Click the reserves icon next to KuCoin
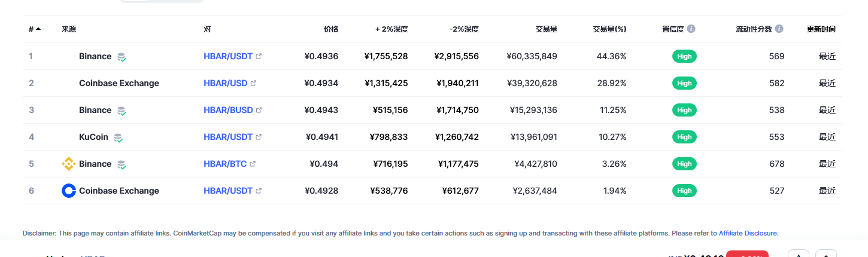Image resolution: width=868 pixels, height=257 pixels. pyautogui.click(x=119, y=137)
